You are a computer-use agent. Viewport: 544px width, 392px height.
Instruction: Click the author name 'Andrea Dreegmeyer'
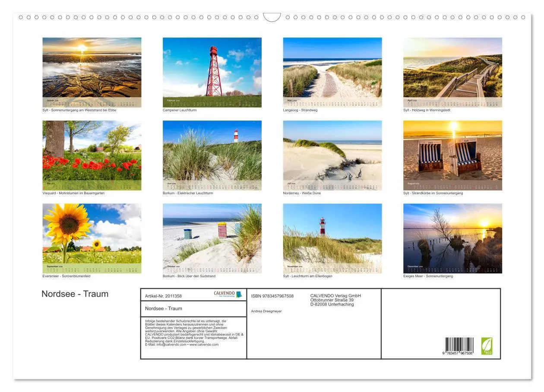click(x=266, y=311)
